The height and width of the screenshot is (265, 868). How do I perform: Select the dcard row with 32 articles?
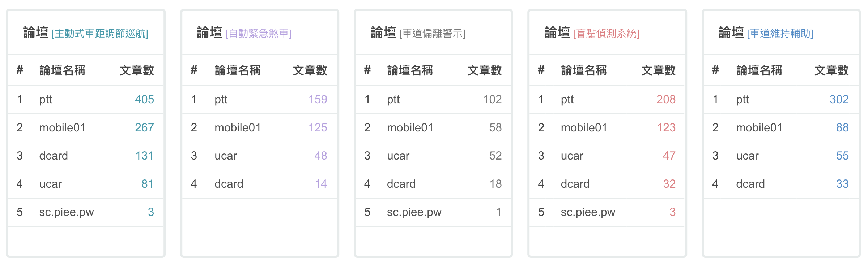(607, 184)
